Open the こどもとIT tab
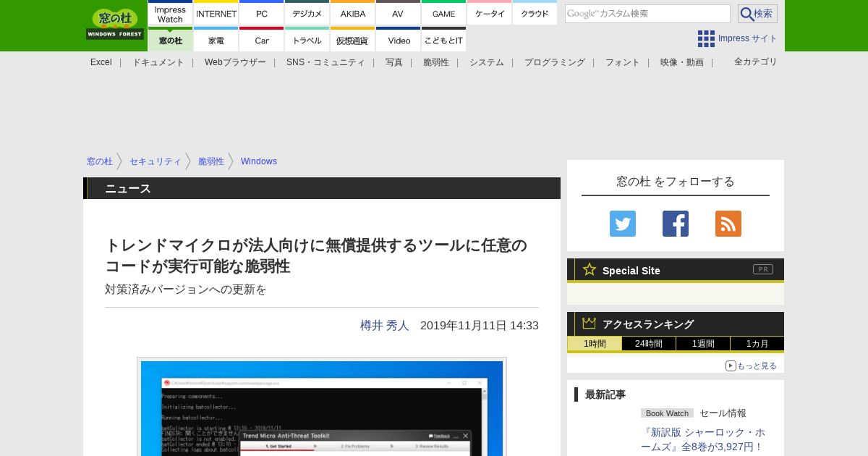This screenshot has height=456, width=868. [x=443, y=39]
